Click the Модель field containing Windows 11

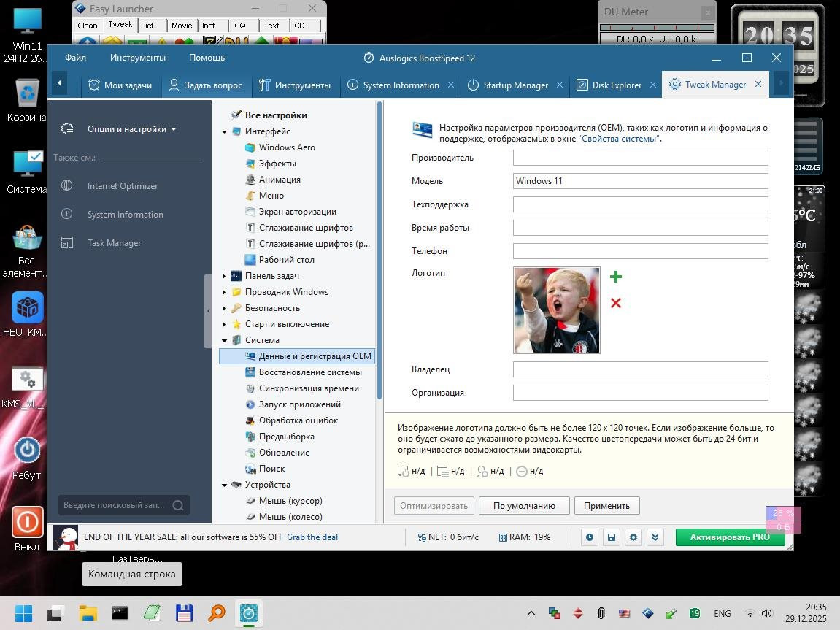pos(640,181)
